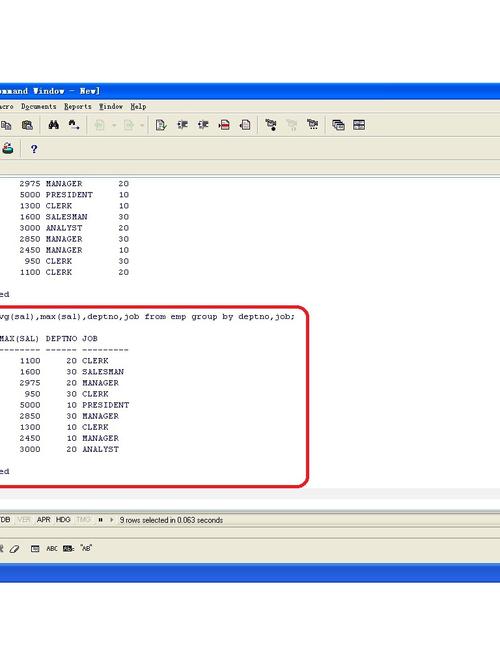Click the document-with-checkmark Beautifier icon
The width and height of the screenshot is (500, 666).
click(x=161, y=125)
